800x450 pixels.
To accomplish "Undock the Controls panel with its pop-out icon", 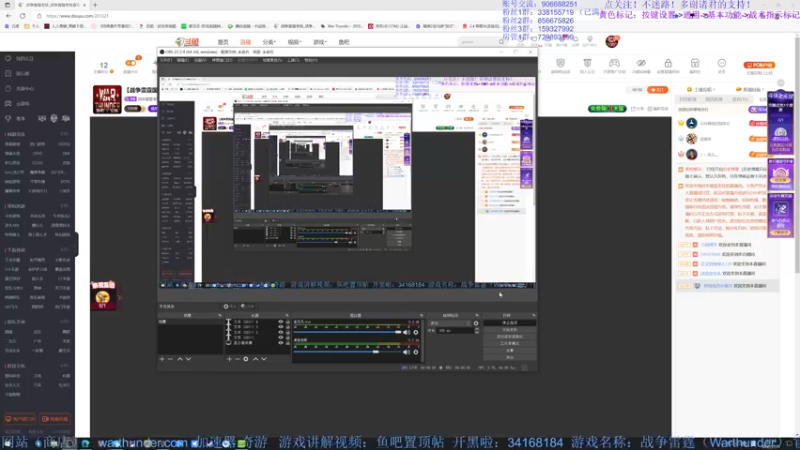I will [534, 315].
